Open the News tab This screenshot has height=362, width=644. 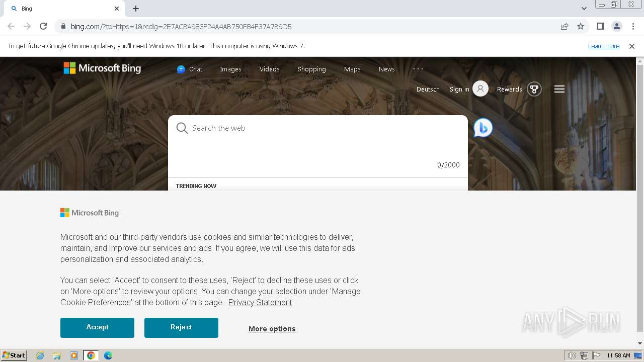click(387, 69)
